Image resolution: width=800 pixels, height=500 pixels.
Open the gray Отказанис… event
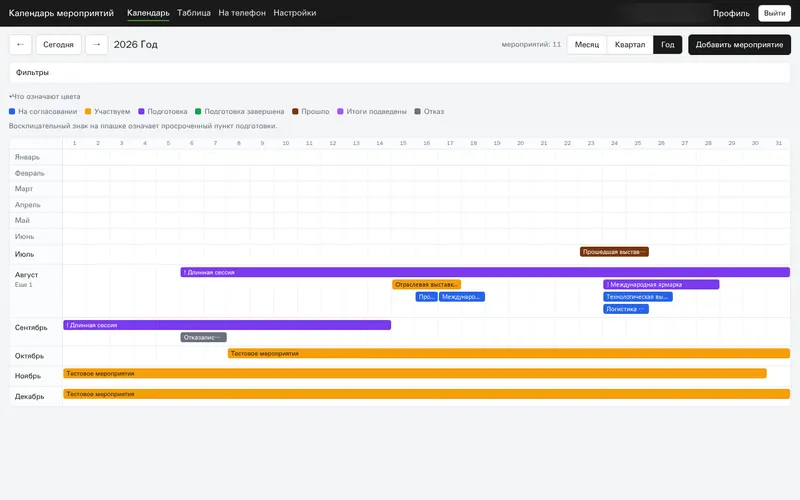(204, 337)
